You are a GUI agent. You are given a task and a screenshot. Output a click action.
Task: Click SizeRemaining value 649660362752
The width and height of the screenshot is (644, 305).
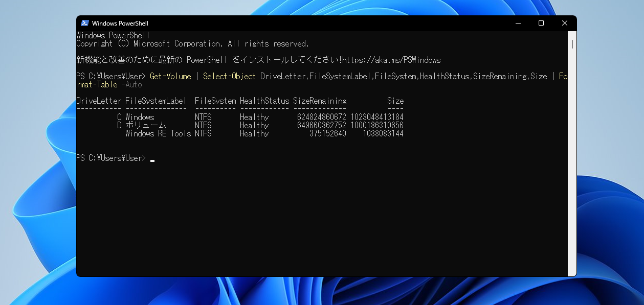point(322,125)
